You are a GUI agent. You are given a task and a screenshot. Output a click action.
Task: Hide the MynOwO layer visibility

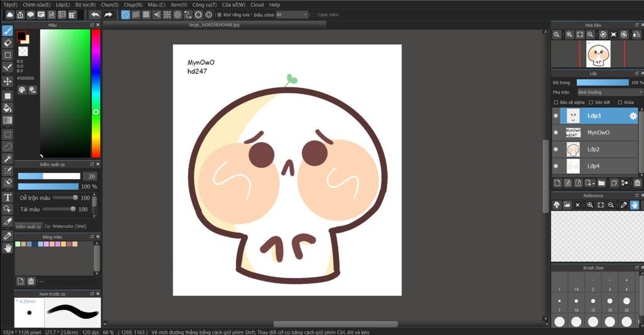(x=555, y=133)
